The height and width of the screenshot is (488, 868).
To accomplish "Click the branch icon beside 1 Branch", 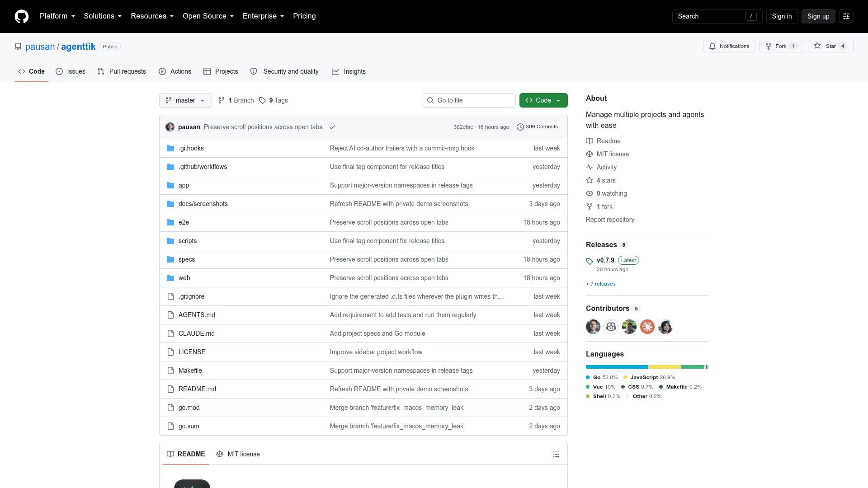I will pyautogui.click(x=222, y=100).
